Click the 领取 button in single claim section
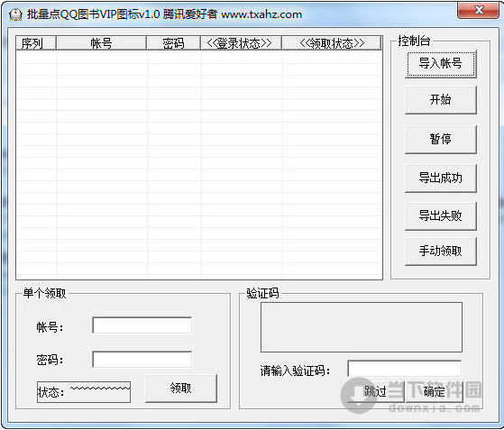The height and width of the screenshot is (430, 504). click(181, 389)
